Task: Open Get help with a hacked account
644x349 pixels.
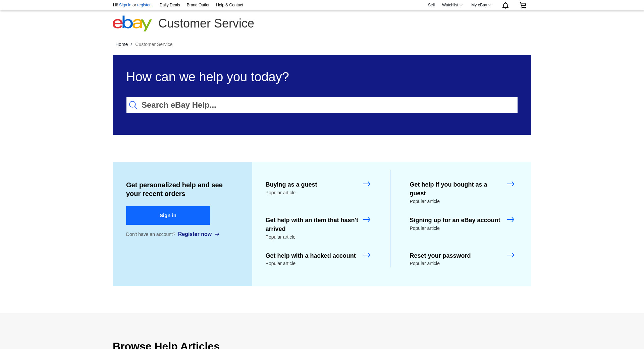Action: pos(311,256)
